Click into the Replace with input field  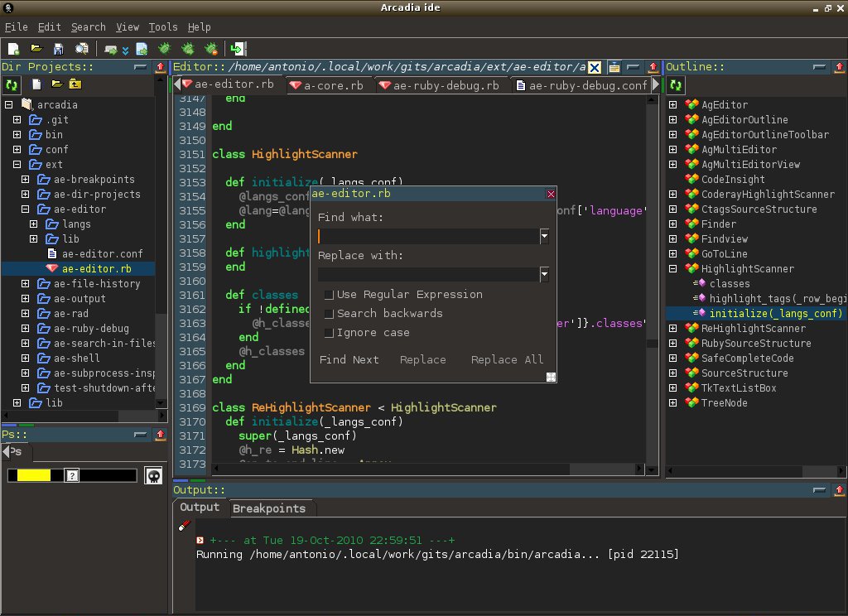(x=427, y=274)
